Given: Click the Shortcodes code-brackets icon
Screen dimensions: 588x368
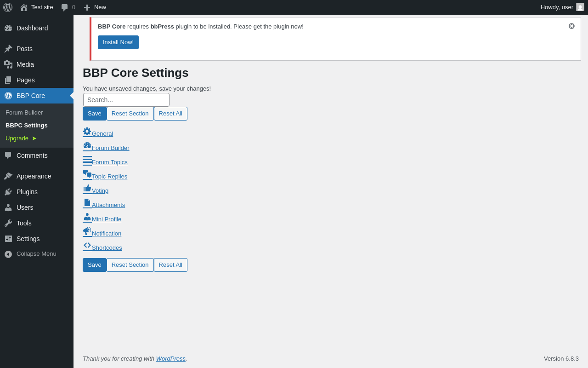Looking at the screenshot, I should click(87, 246).
